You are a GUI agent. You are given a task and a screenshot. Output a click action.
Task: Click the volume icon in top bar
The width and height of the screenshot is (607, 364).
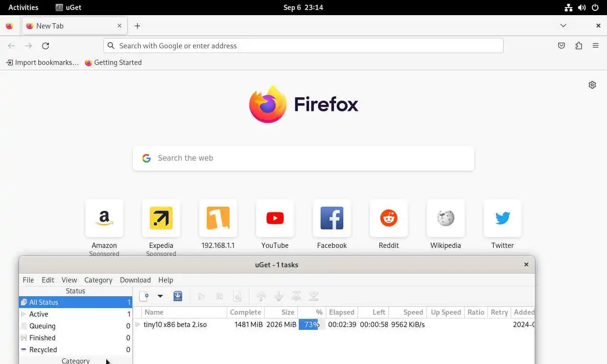tap(581, 7)
